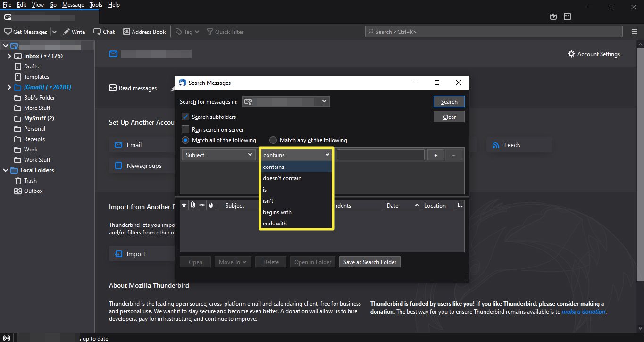This screenshot has height=342, width=644.
Task: Focus the global Search Ctrl+K field
Action: pos(494,32)
